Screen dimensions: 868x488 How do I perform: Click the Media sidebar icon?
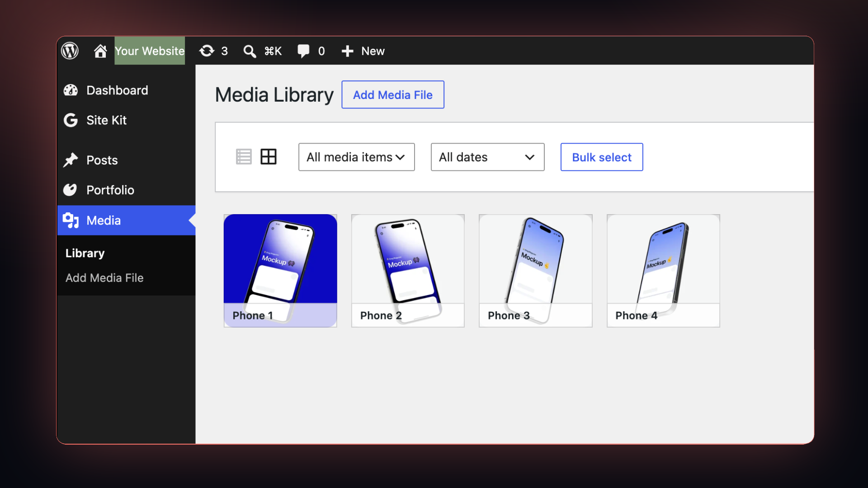coord(71,221)
